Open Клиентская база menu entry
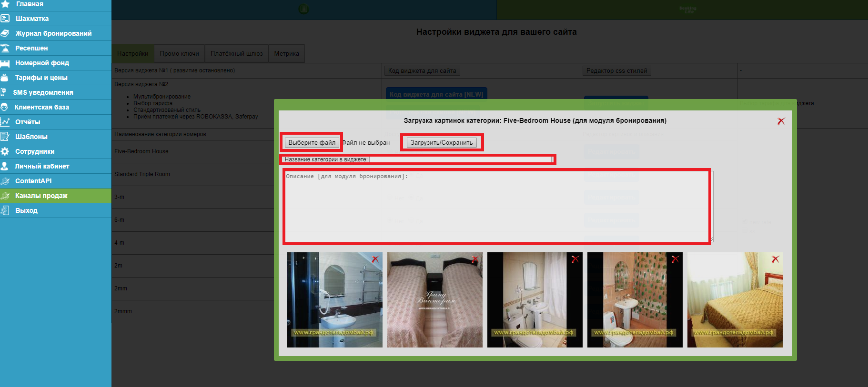 [x=56, y=107]
